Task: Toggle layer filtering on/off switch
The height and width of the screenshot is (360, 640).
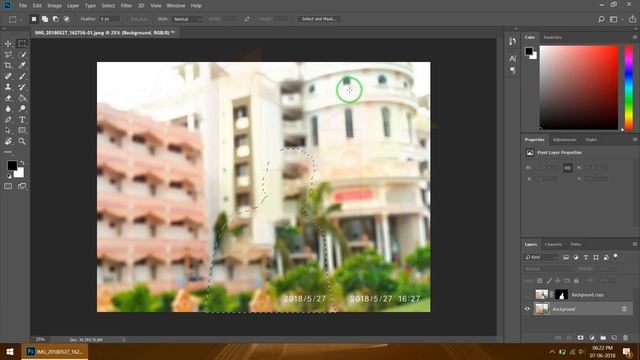Action: (616, 256)
